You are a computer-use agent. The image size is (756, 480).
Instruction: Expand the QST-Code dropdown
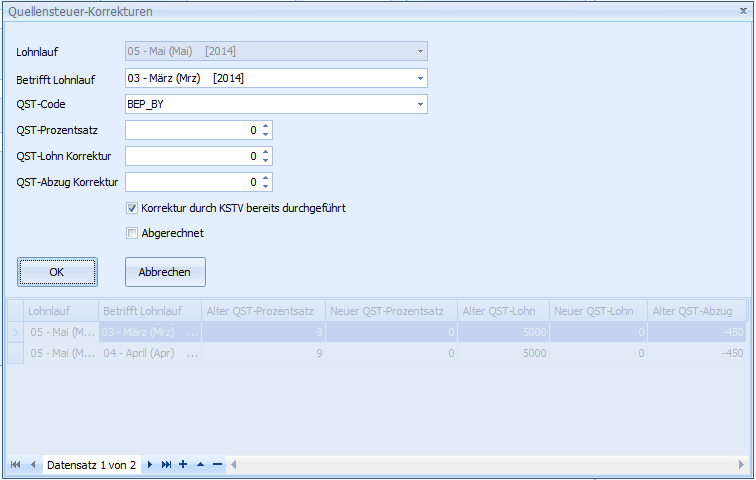(x=420, y=104)
